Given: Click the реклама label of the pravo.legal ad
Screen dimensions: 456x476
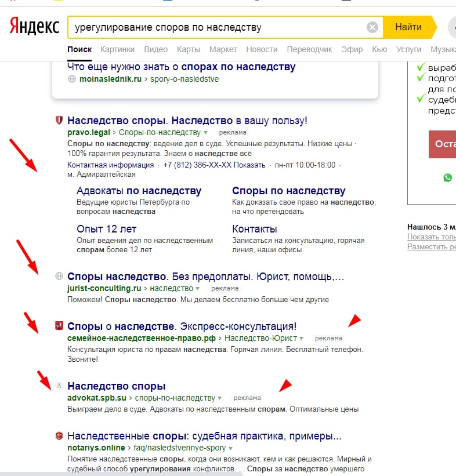Looking at the screenshot, I should 233,132.
